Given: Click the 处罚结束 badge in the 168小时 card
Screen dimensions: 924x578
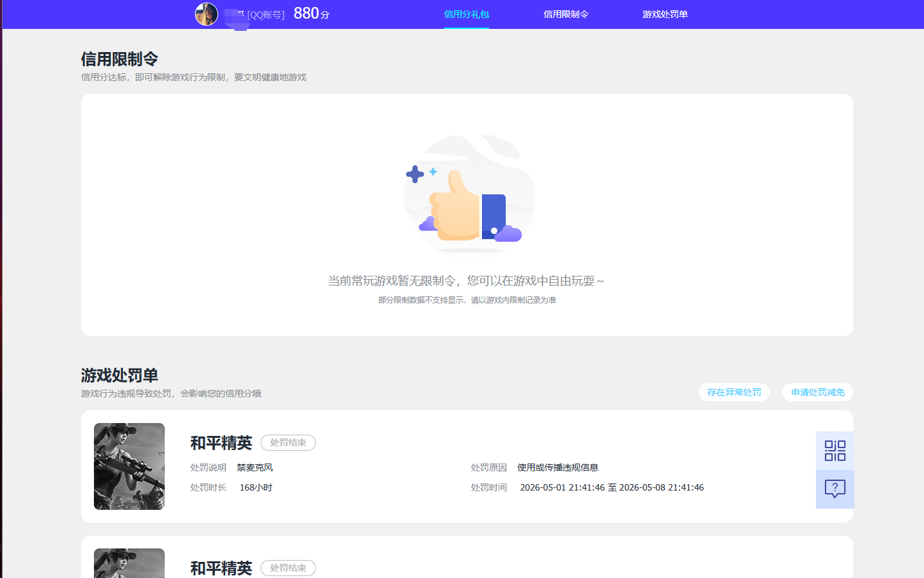Looking at the screenshot, I should (288, 443).
